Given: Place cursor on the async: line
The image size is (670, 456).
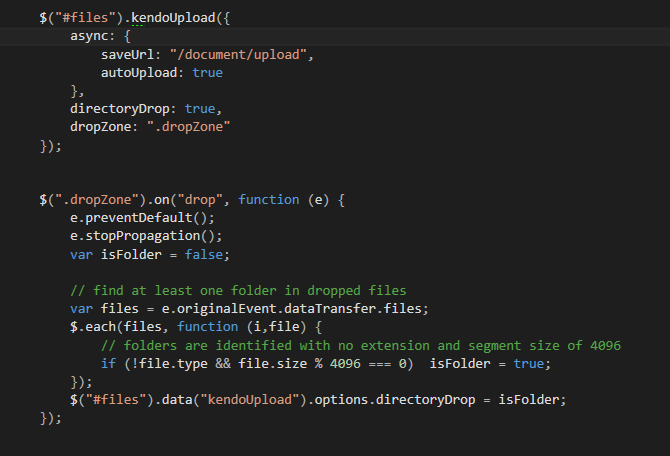Looking at the screenshot, I should 100,36.
